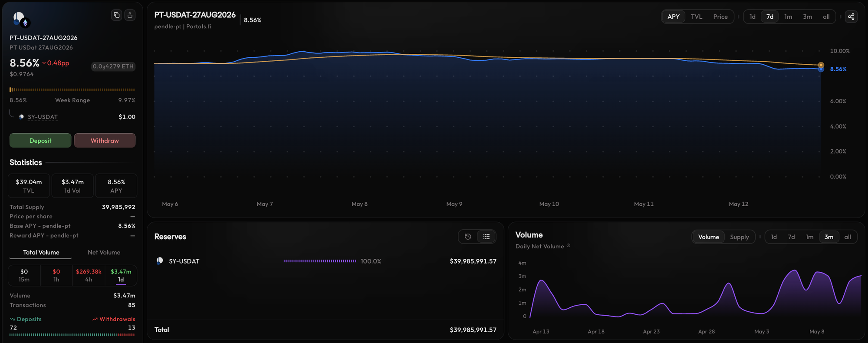Screen dimensions: 868x343
Task: Open the Net Volume tab
Action: 104,252
